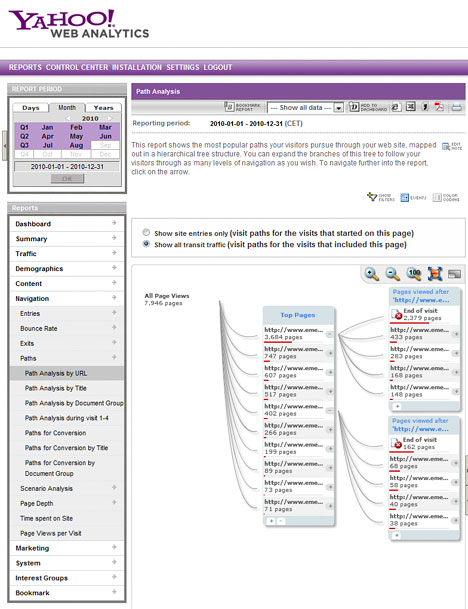468x609 pixels.
Task: Open the Demographics section
Action: point(67,269)
